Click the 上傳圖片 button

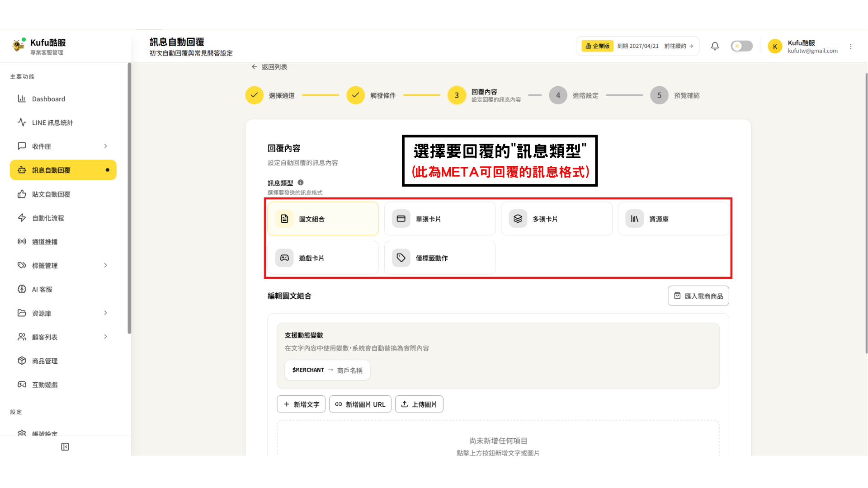[x=419, y=404]
